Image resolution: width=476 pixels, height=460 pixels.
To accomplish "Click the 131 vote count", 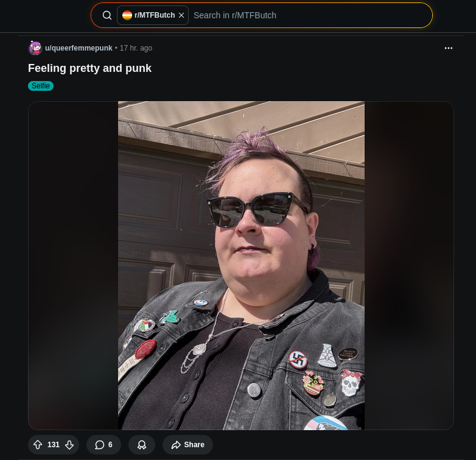I will 54,445.
